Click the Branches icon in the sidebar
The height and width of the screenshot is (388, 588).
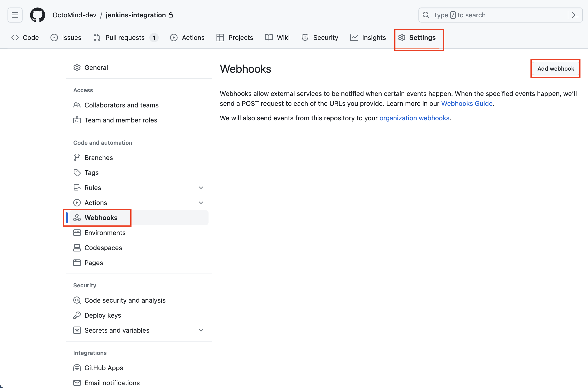pos(77,158)
